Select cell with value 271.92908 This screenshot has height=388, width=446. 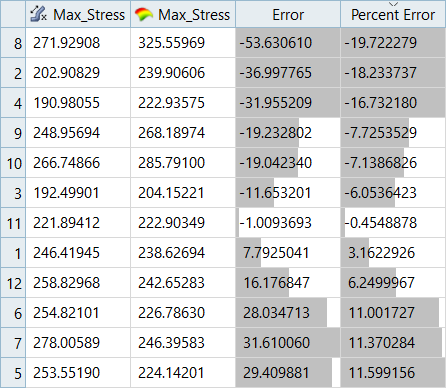pyautogui.click(x=78, y=43)
